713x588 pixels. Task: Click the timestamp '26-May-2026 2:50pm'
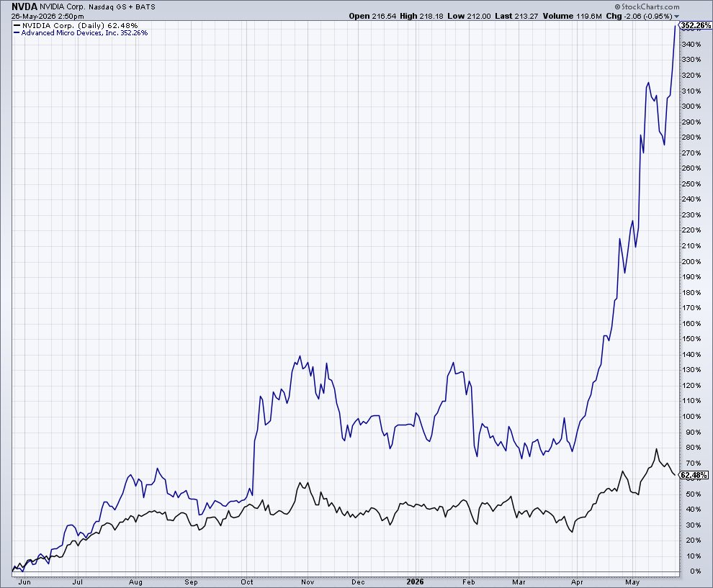[48, 17]
